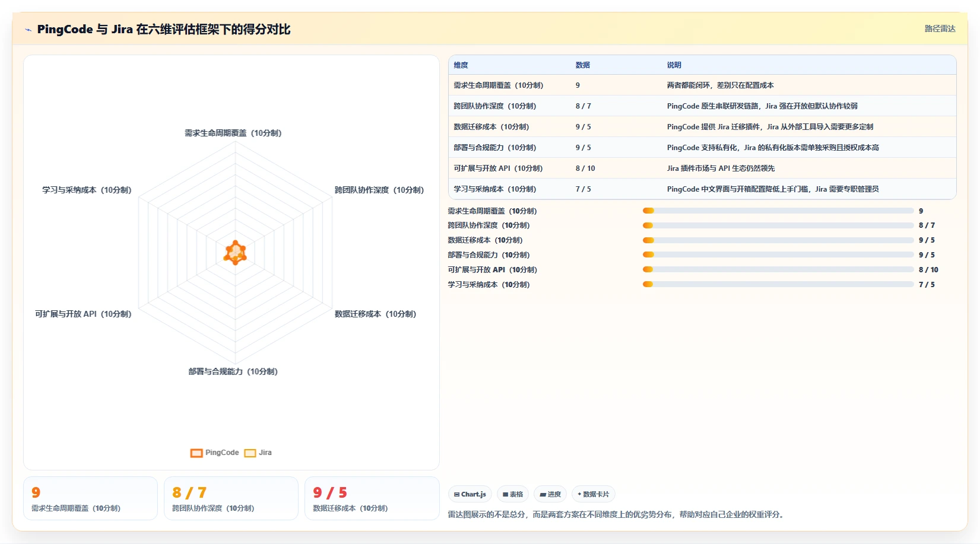Image resolution: width=980 pixels, height=544 pixels.
Task: Click the 需求生命周期覆盖 progress bar
Action: [778, 211]
